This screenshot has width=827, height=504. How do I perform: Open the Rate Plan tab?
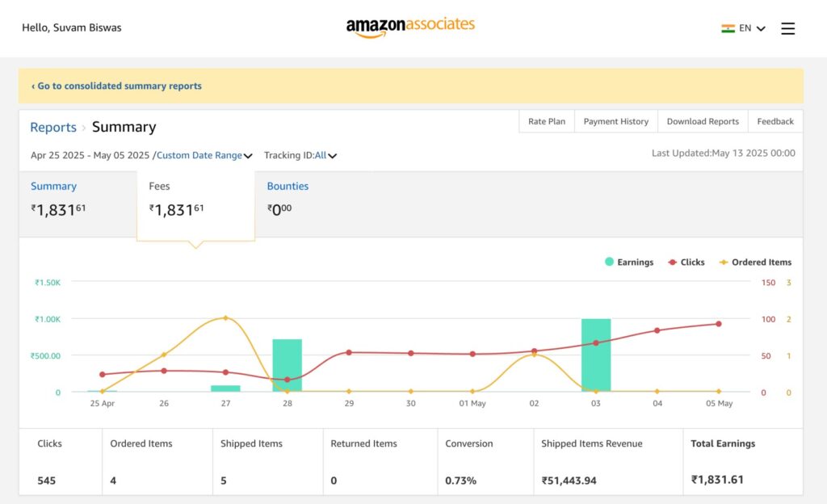pos(547,121)
